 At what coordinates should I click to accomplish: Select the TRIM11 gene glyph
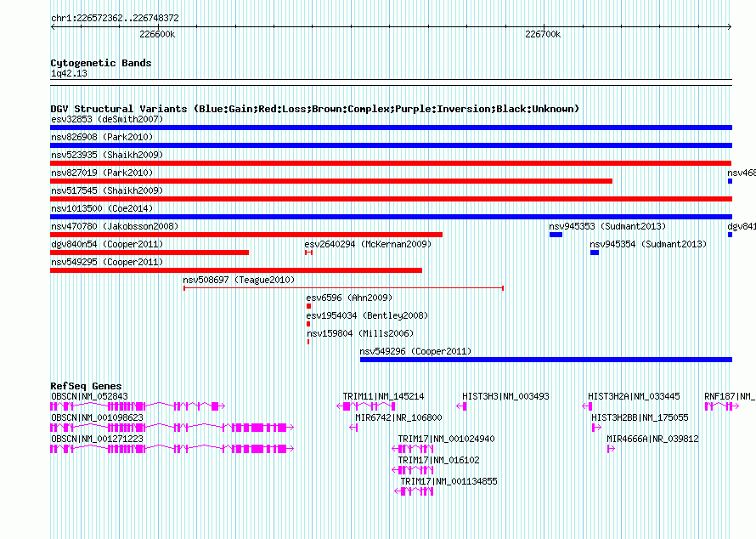click(366, 406)
